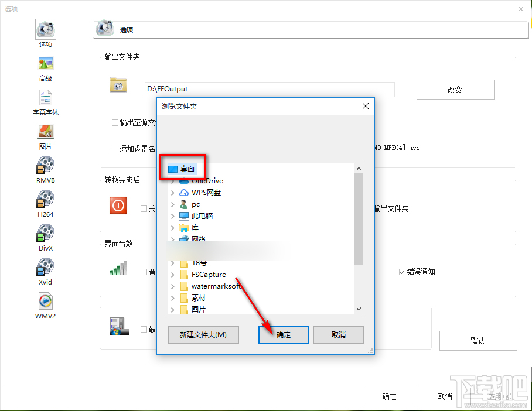This screenshot has height=411, width=532.
Task: Select the 18号 folder entry
Action: (x=199, y=263)
